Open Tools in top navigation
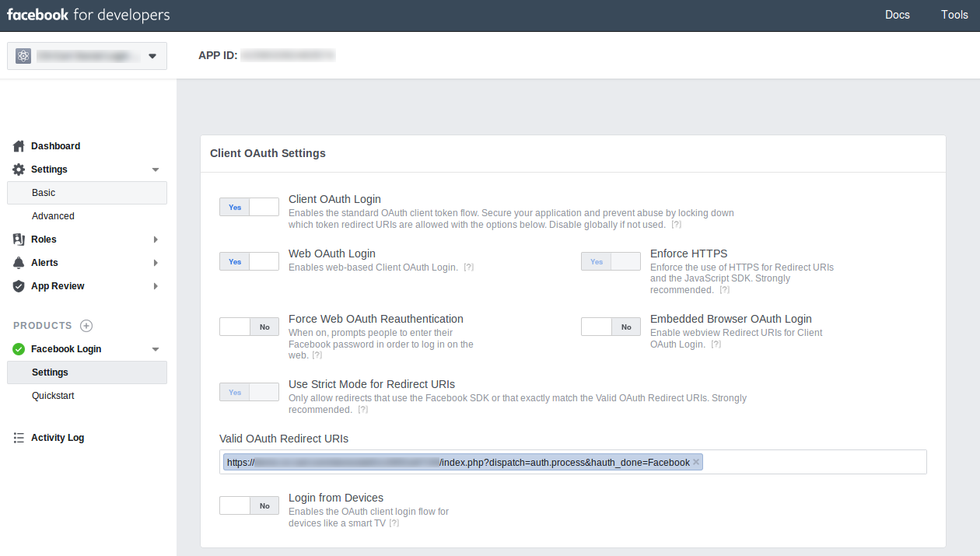The width and height of the screenshot is (980, 556). pos(954,15)
